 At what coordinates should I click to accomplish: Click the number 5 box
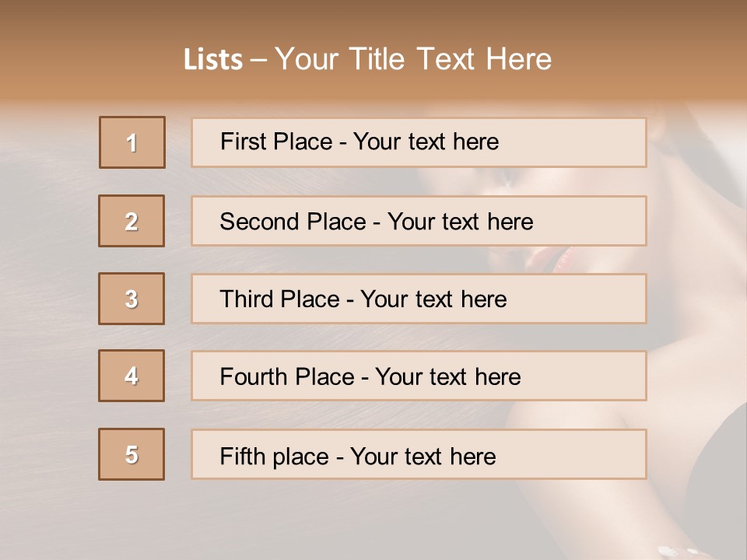[132, 454]
